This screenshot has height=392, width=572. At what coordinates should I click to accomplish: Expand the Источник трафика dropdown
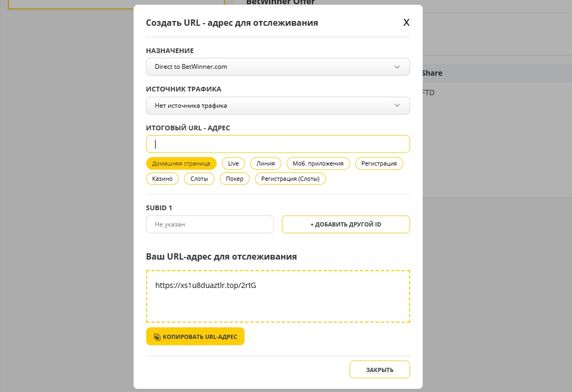[x=278, y=106]
